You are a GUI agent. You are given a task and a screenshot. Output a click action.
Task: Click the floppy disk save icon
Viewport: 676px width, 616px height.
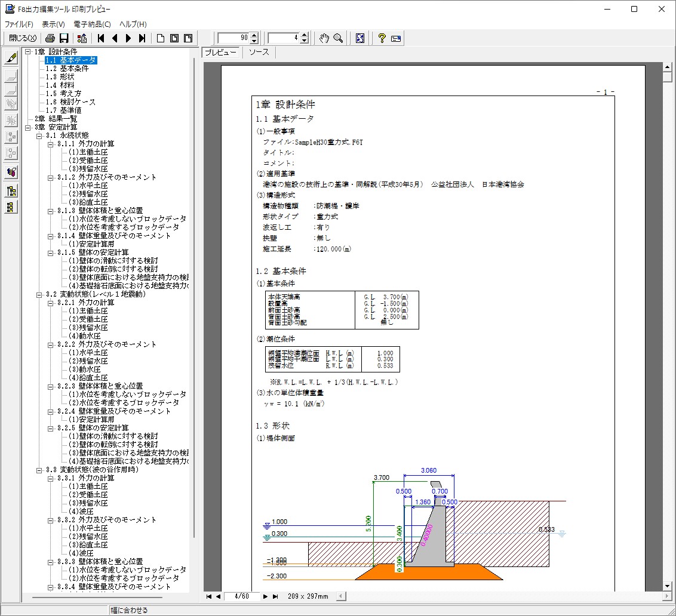pos(64,38)
